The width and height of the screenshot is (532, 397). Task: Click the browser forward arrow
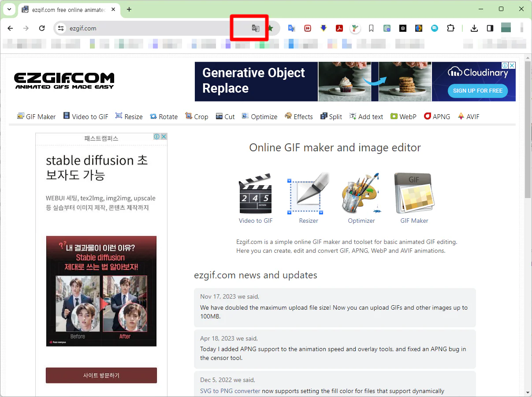pos(26,28)
